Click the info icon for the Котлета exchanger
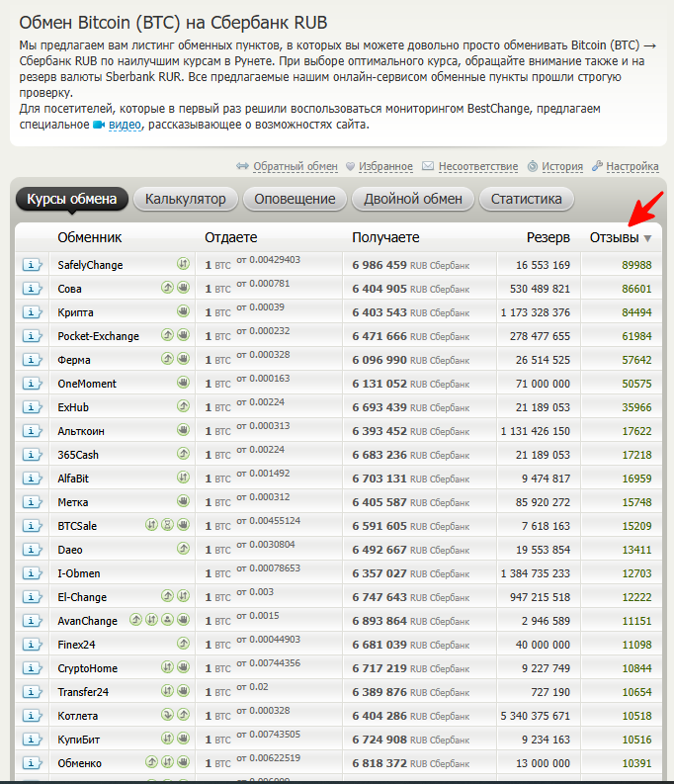The width and height of the screenshot is (674, 784). [32, 716]
